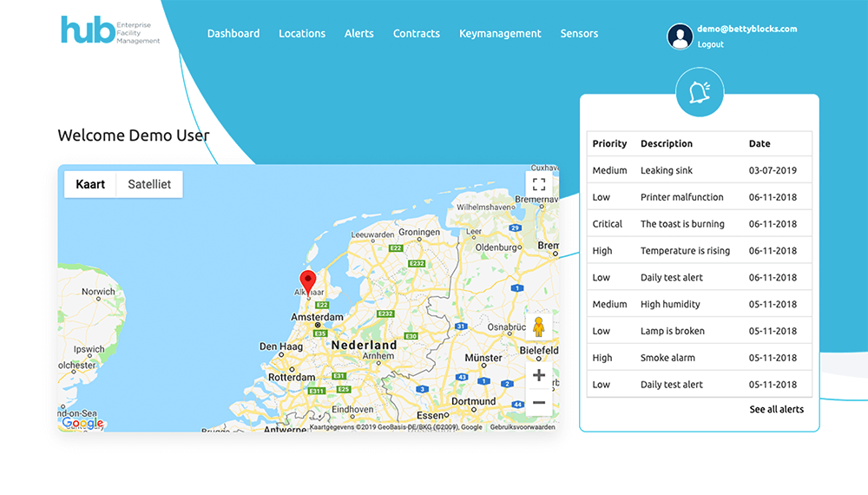The image size is (868, 495).
Task: Toggle fullscreen map view
Action: (539, 184)
